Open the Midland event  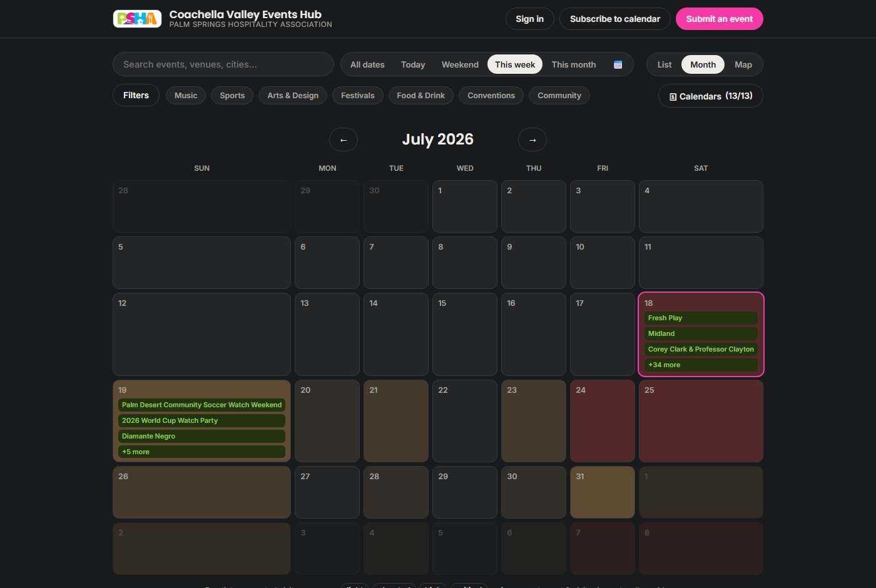point(701,334)
